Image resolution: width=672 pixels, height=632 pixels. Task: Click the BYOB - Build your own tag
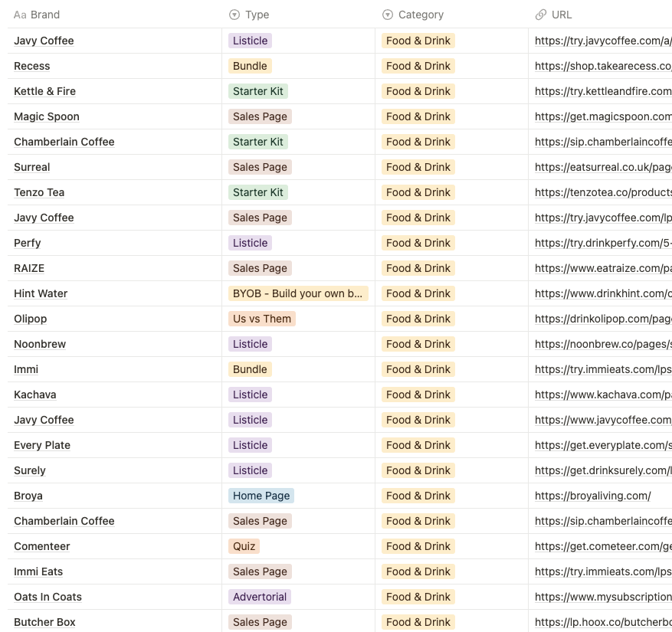[298, 293]
